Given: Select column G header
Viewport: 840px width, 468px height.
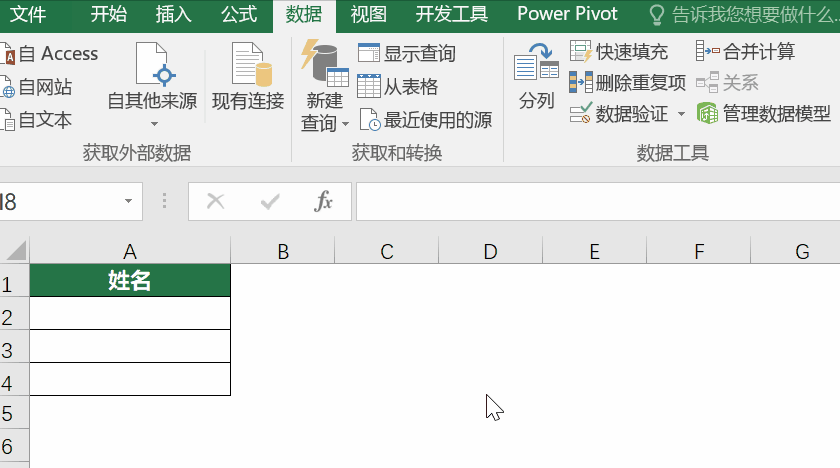Looking at the screenshot, I should pyautogui.click(x=796, y=251).
